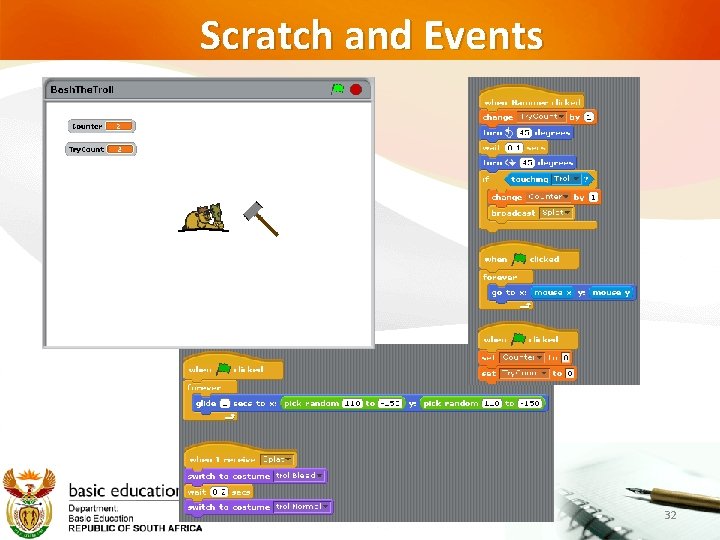Viewport: 720px width, 540px height.
Task: Select the mouse x reporter block
Action: [x=552, y=292]
